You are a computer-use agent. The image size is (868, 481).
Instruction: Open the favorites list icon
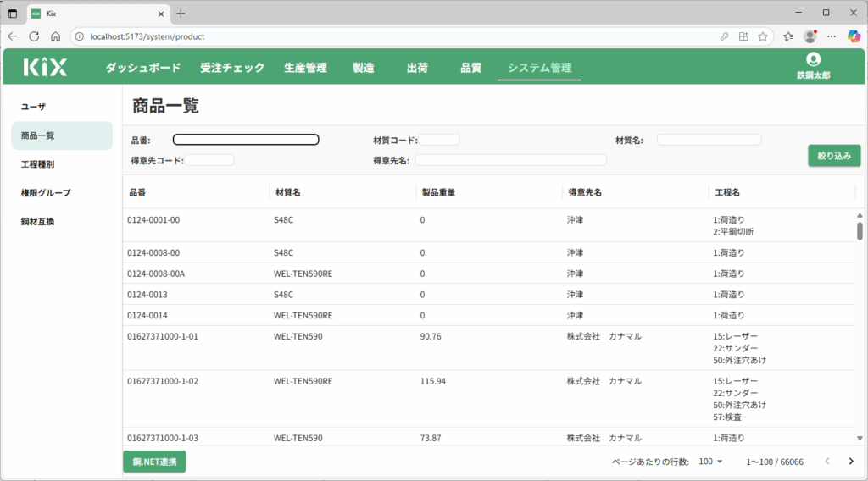point(788,36)
